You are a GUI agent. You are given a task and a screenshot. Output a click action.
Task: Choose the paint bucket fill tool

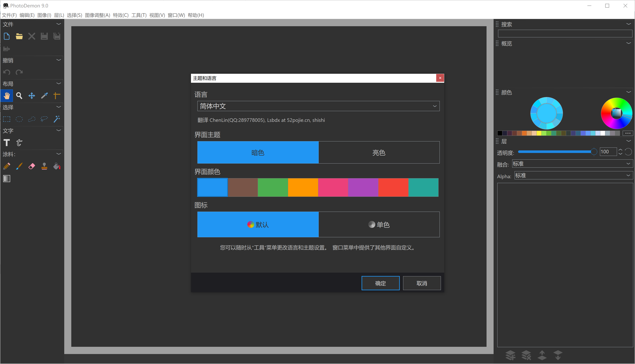[x=57, y=166]
